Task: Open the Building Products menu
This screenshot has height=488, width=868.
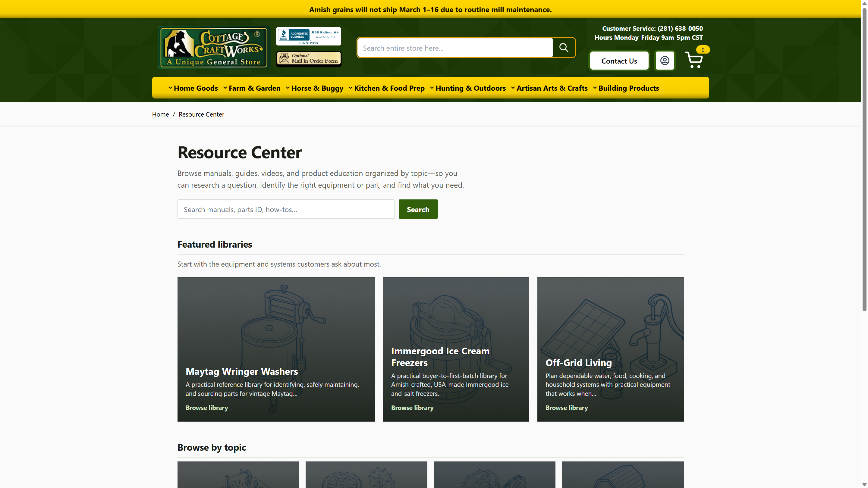Action: point(628,88)
